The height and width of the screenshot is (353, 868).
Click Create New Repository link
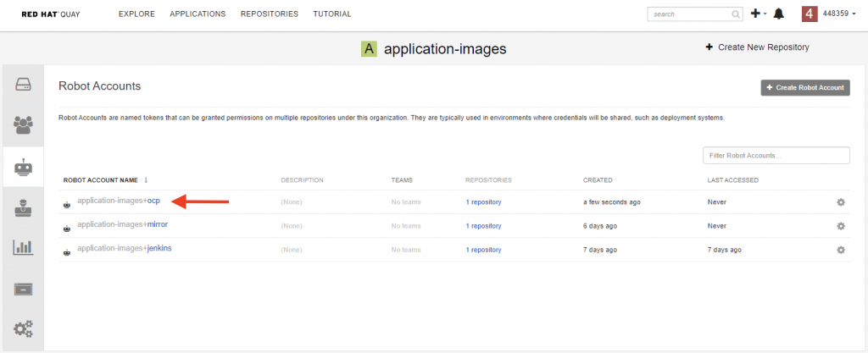[757, 47]
